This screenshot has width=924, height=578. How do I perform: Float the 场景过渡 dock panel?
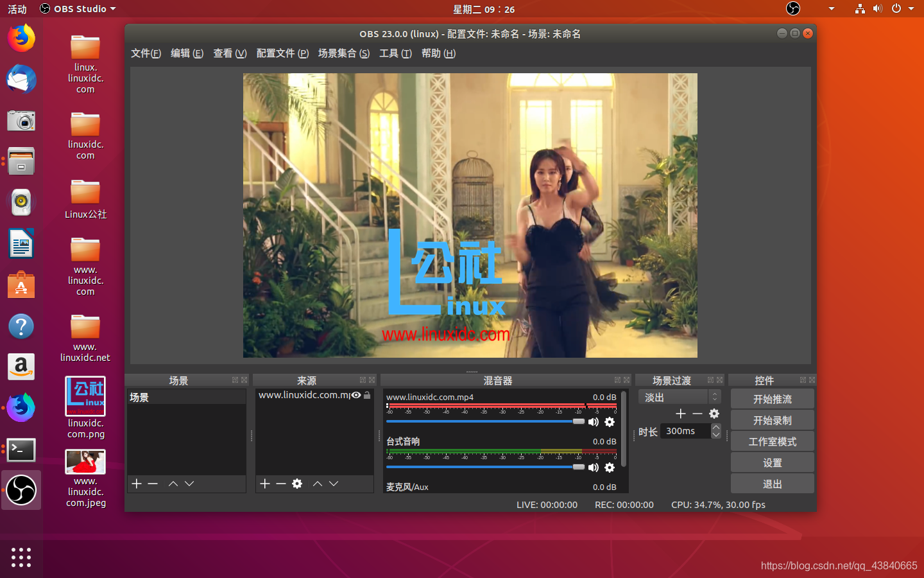tap(710, 380)
